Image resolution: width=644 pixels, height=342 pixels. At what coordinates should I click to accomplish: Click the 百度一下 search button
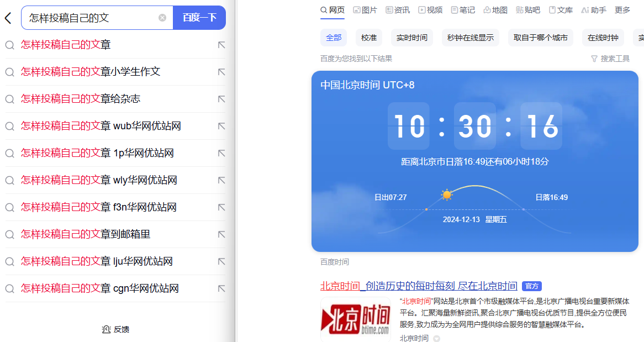(x=199, y=18)
